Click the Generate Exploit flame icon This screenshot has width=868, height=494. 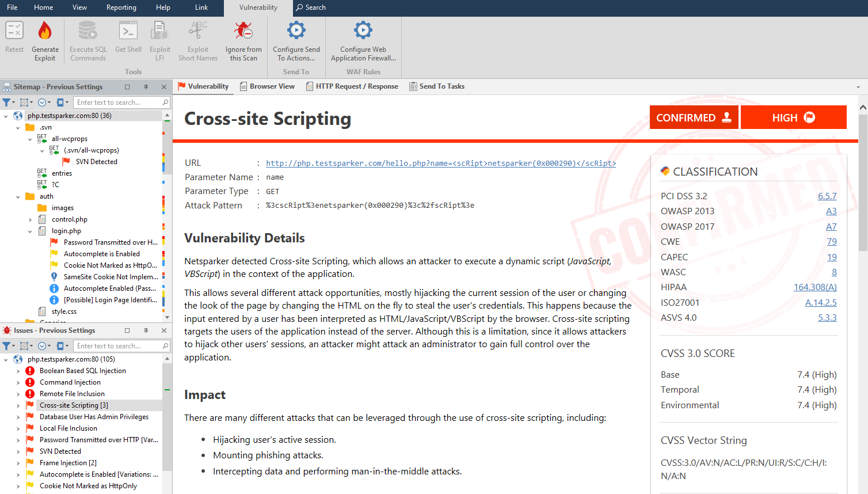[x=45, y=30]
